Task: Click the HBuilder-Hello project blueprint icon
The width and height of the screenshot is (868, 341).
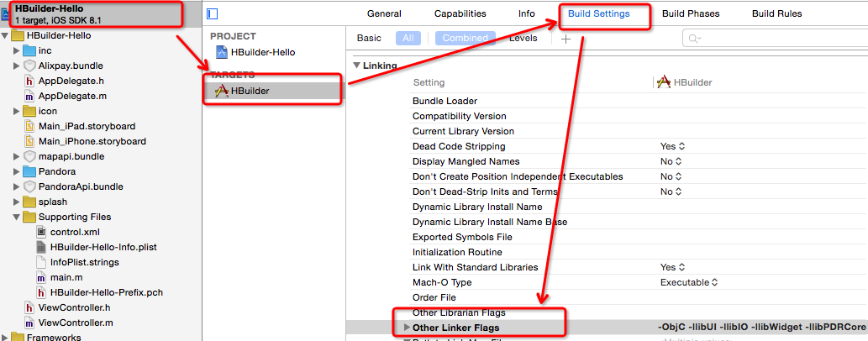Action: [x=222, y=53]
